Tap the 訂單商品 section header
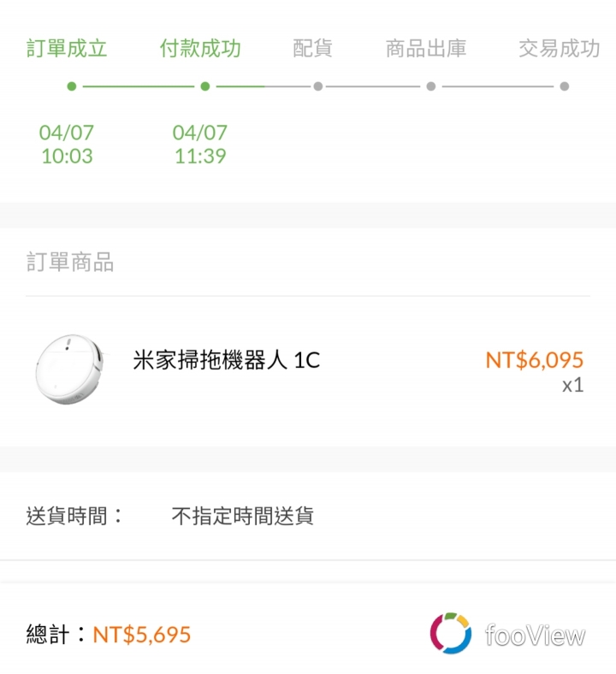Viewport: 616px width, 674px height. (x=70, y=262)
